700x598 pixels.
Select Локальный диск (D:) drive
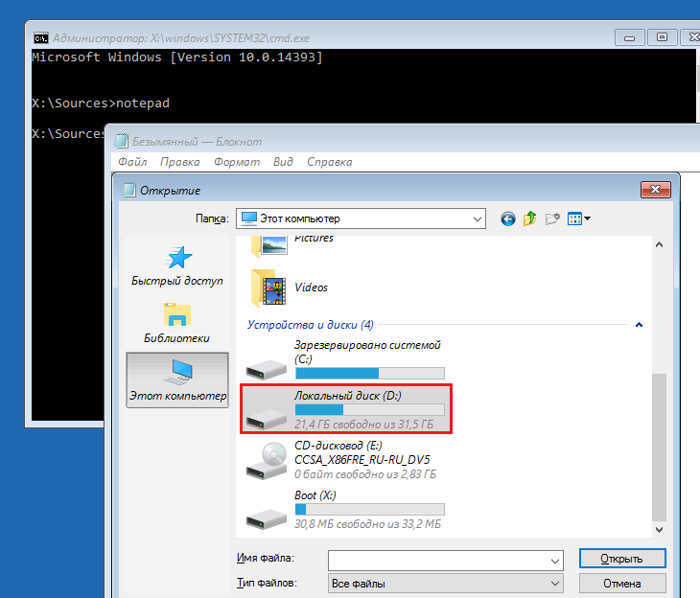click(345, 407)
